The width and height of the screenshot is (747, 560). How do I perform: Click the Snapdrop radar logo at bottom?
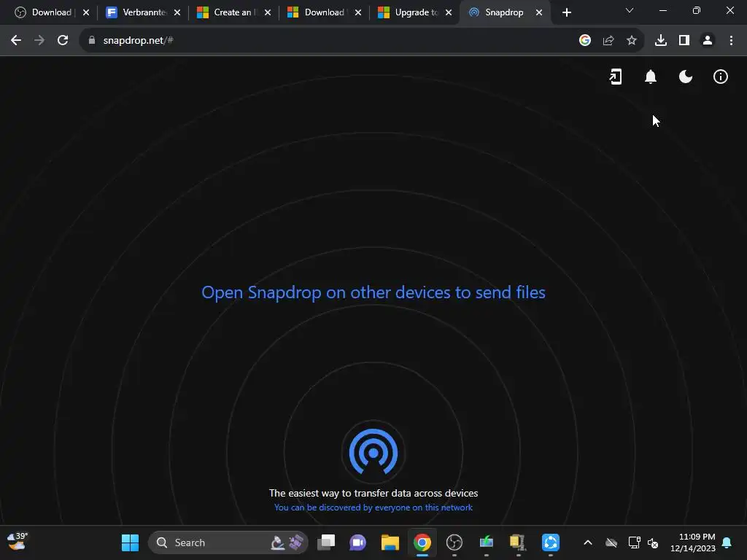pos(373,452)
